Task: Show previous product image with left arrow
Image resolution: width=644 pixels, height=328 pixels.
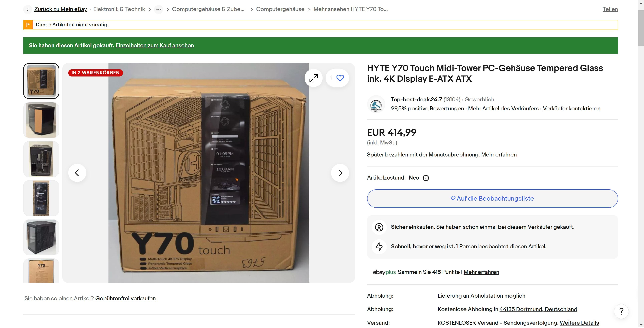Action: [x=77, y=173]
